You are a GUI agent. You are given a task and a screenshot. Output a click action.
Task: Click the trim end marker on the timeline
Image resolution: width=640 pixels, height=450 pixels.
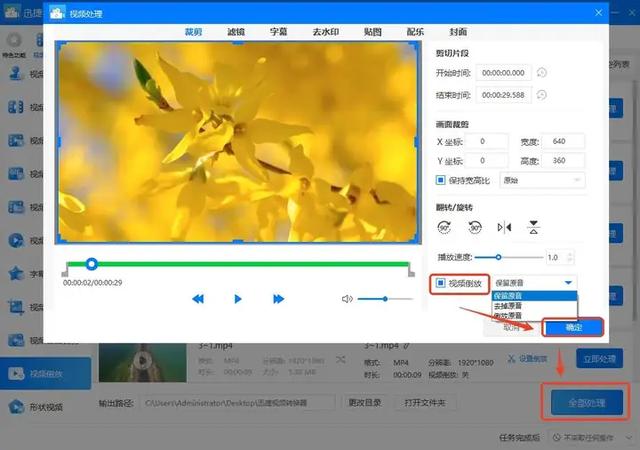(411, 271)
